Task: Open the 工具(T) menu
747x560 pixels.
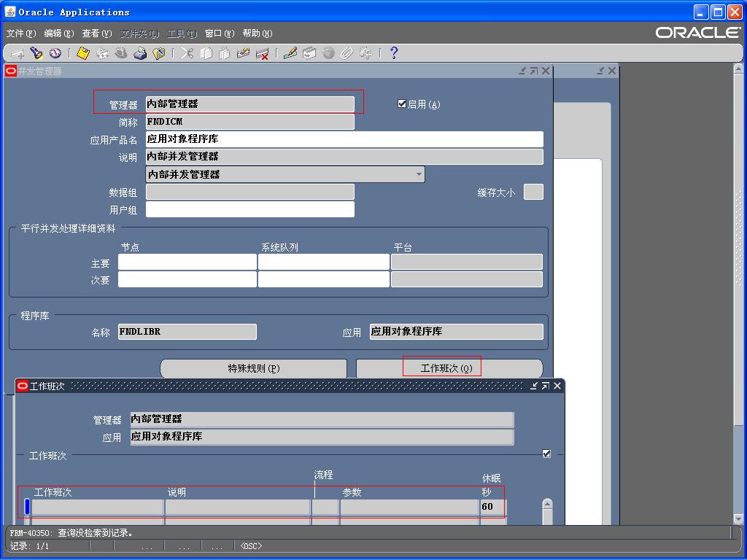Action: tap(182, 34)
